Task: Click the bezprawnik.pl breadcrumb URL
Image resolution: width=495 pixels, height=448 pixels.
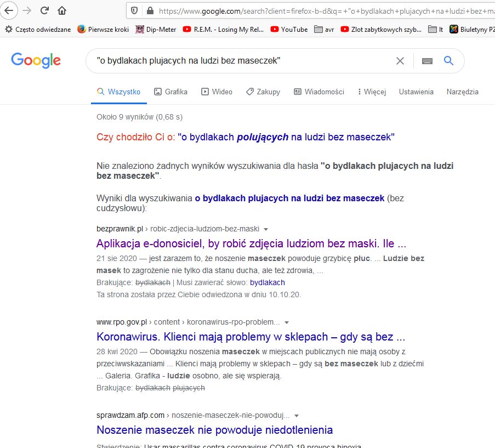Action: (178, 229)
